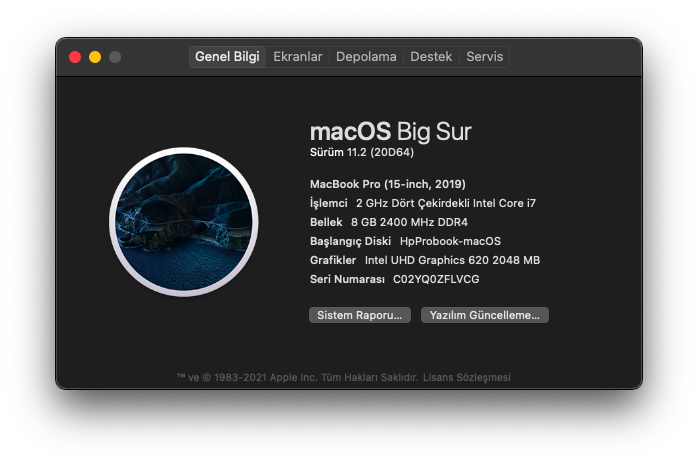The image size is (698, 463).
Task: Click the macOS Big Sur circular logo
Action: [184, 222]
